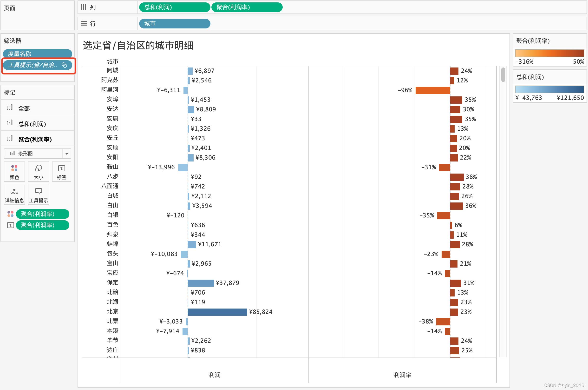
Task: Open the Size mark card
Action: (x=38, y=171)
